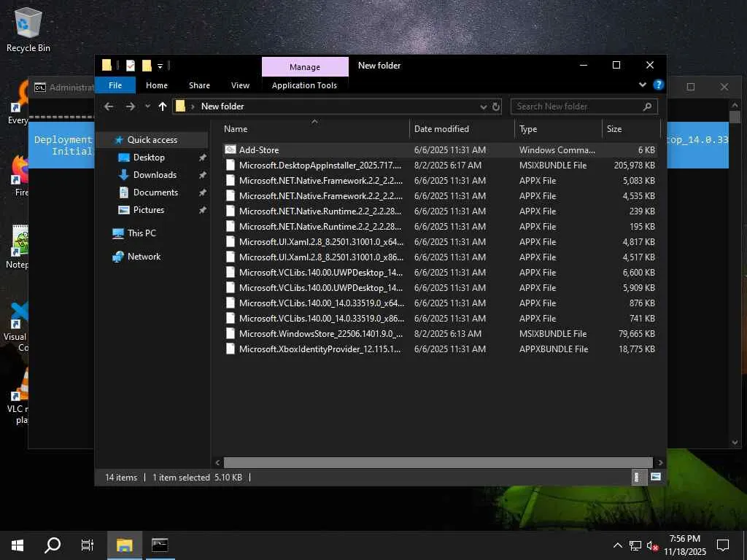Open Customize Quick Access Toolbar dropdown
This screenshot has width=747, height=560.
point(160,66)
